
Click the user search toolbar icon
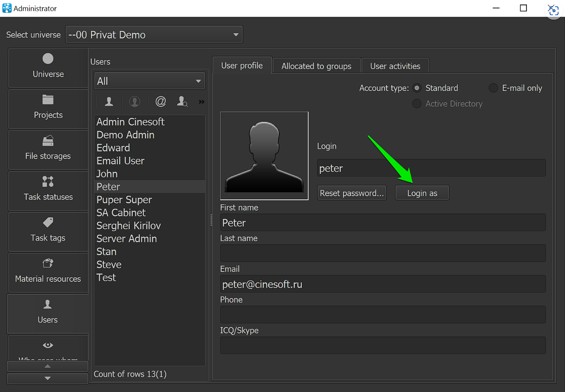click(x=182, y=102)
